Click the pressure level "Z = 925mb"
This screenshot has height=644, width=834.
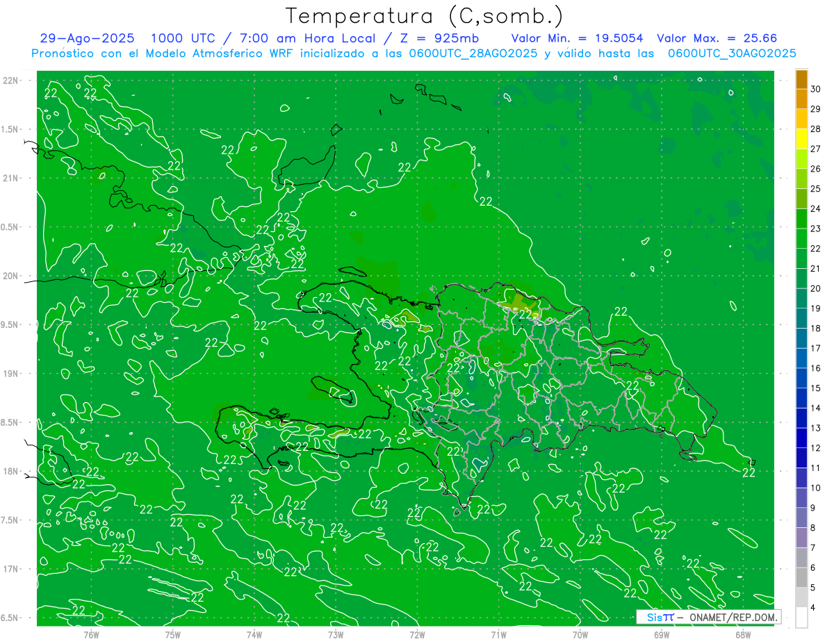click(439, 38)
